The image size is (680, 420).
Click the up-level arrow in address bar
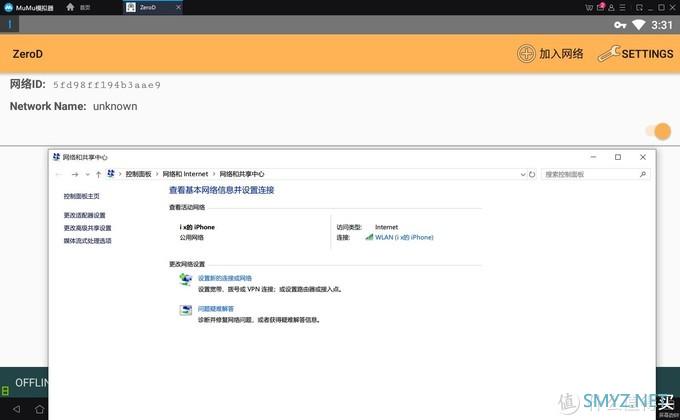click(x=97, y=174)
